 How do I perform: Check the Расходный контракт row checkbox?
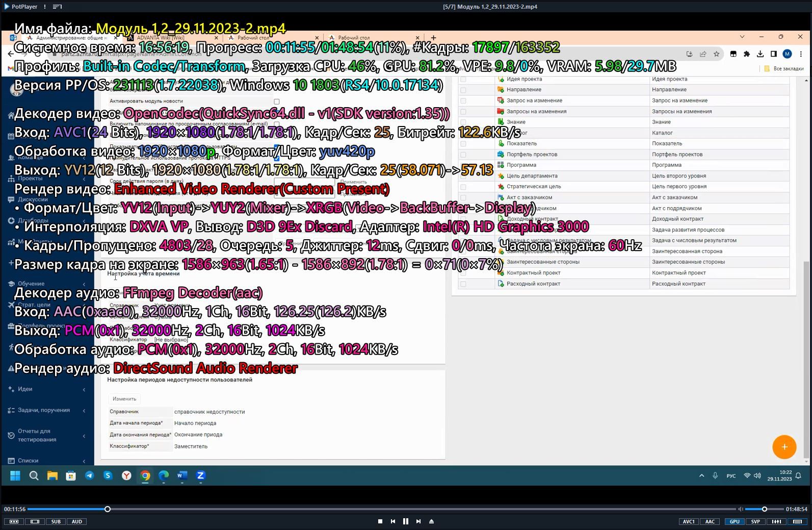click(x=463, y=284)
